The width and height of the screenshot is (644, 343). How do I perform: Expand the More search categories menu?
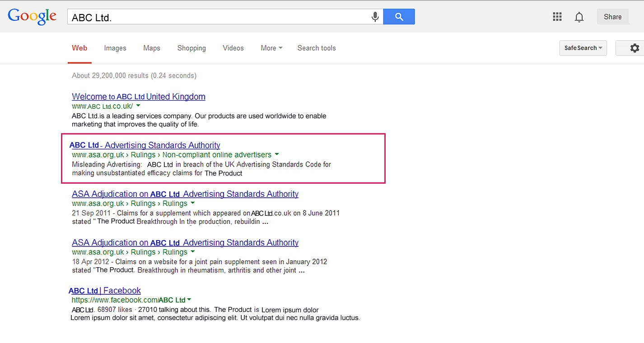(x=271, y=48)
